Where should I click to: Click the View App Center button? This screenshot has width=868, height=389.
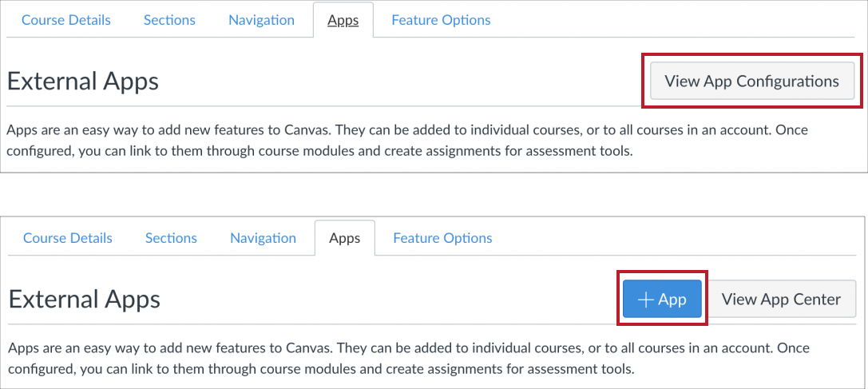[x=781, y=300]
